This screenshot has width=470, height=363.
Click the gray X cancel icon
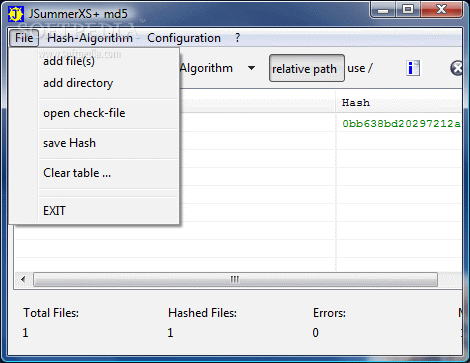pyautogui.click(x=456, y=68)
